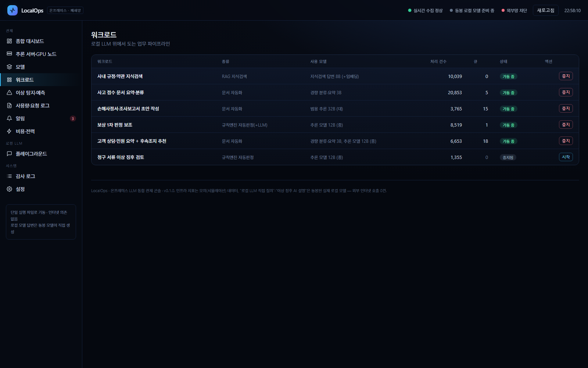Click the RAG 지식검색 type cell
Image resolution: width=588 pixels, height=368 pixels.
click(234, 77)
